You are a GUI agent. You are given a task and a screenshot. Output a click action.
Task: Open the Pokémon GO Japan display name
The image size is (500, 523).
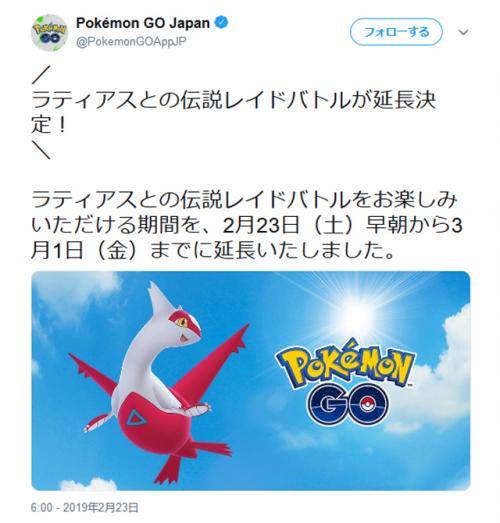tap(143, 23)
